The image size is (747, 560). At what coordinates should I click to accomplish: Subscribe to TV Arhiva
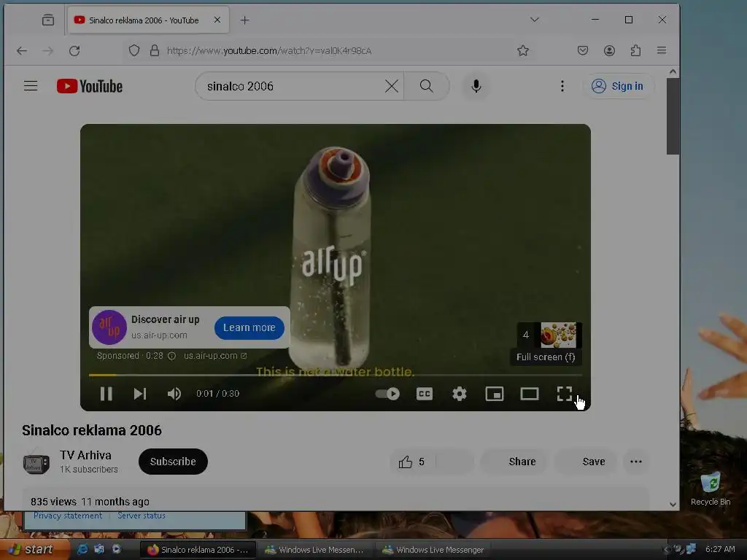[x=173, y=462]
